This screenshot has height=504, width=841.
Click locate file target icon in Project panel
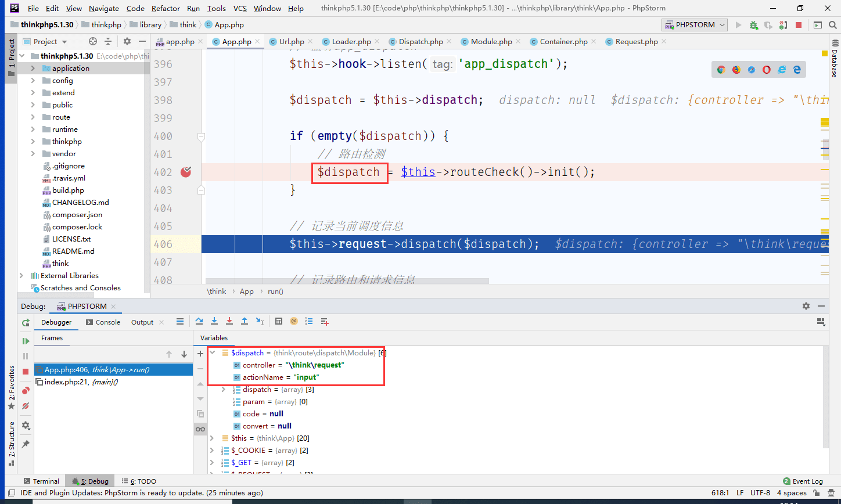point(92,41)
